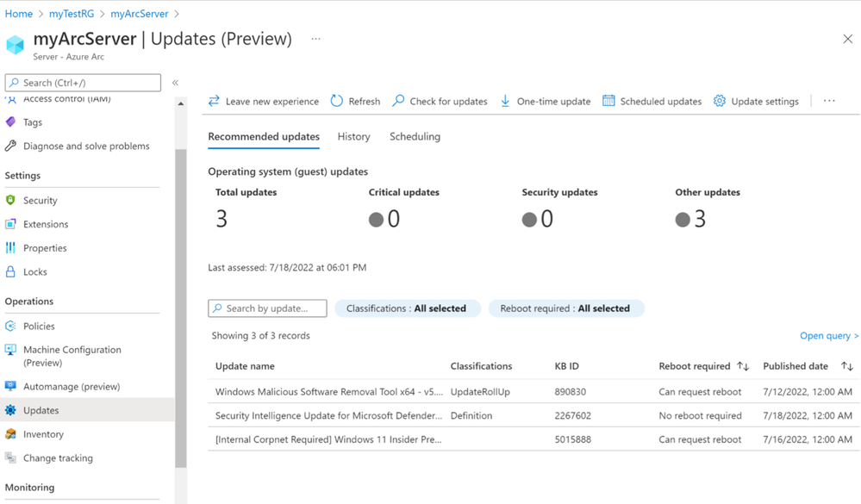Click the Machine Configuration icon

(x=10, y=350)
